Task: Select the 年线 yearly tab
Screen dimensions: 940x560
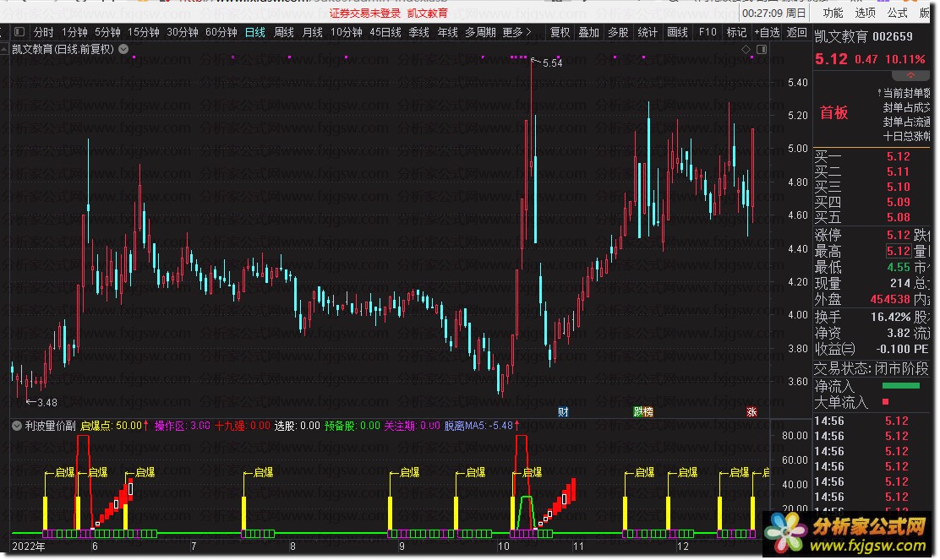Action: pyautogui.click(x=447, y=32)
